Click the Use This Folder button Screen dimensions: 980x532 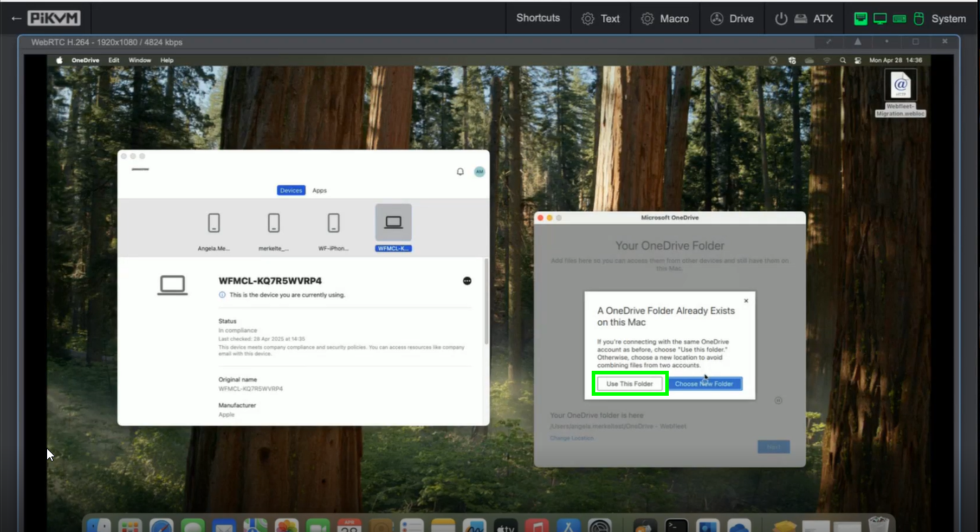[630, 384]
